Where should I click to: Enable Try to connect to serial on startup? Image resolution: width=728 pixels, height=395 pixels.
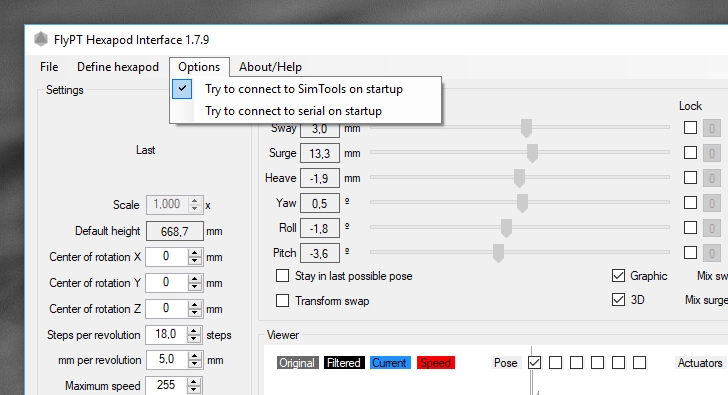tap(305, 111)
